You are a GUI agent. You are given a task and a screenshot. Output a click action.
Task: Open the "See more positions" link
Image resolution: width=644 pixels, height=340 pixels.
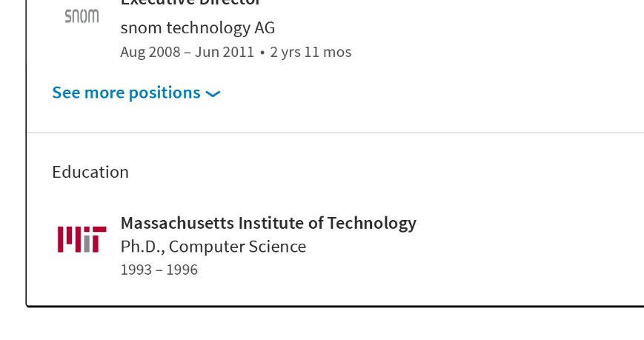[x=126, y=93]
